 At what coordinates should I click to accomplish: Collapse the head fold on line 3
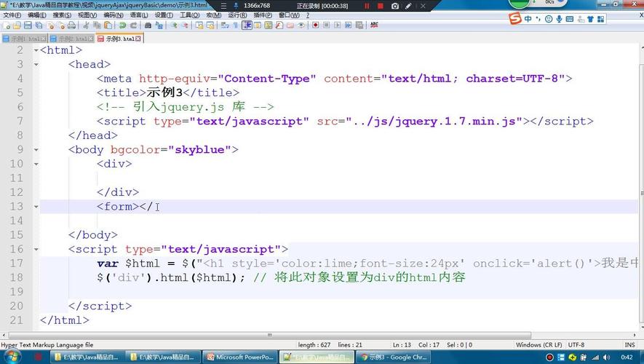click(36, 65)
